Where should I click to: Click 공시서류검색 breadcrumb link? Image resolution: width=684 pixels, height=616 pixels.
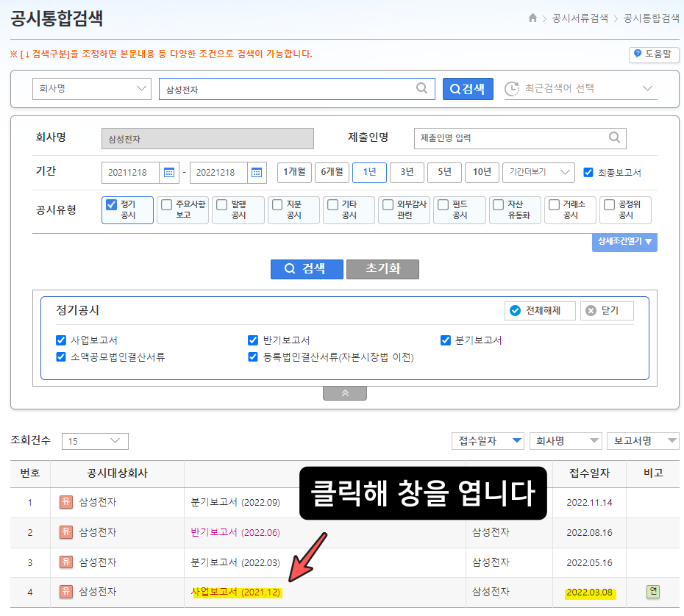coord(580,18)
